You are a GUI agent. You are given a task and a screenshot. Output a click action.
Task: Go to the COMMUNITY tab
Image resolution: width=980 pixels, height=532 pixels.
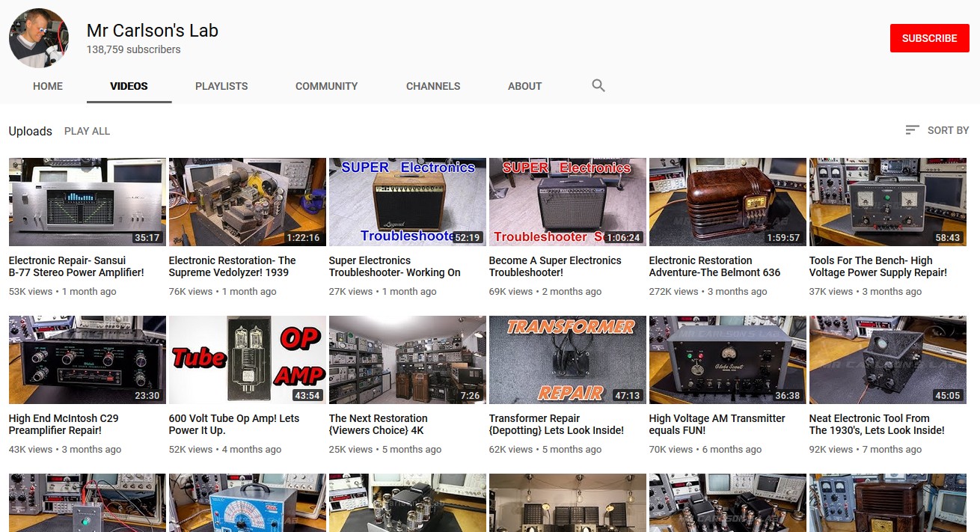326,86
